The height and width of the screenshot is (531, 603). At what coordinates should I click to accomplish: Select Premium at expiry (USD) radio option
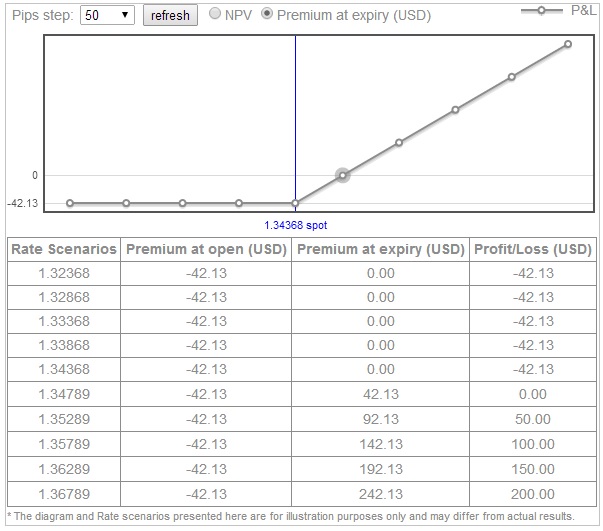point(267,15)
